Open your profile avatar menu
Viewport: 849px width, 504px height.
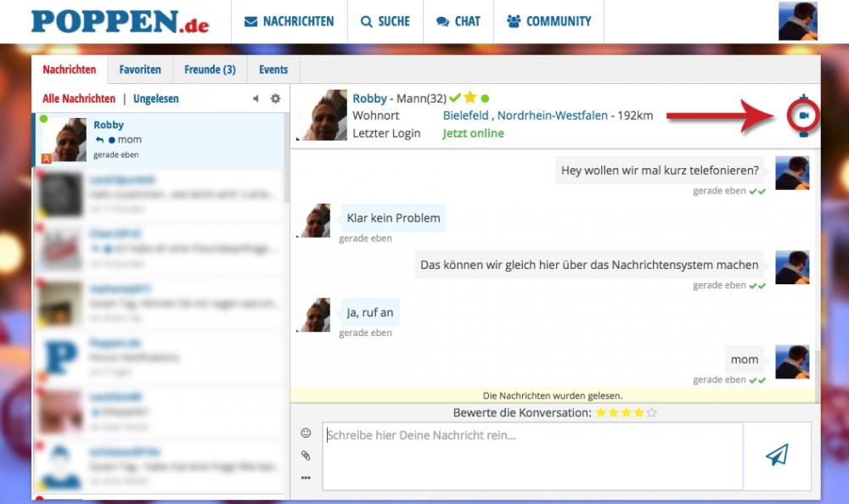tap(797, 21)
